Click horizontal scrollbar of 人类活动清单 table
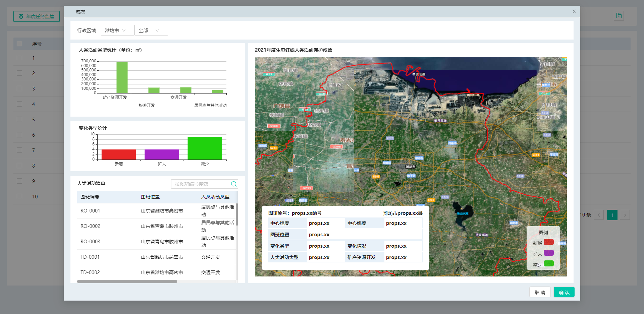The height and width of the screenshot is (314, 644). point(127,281)
